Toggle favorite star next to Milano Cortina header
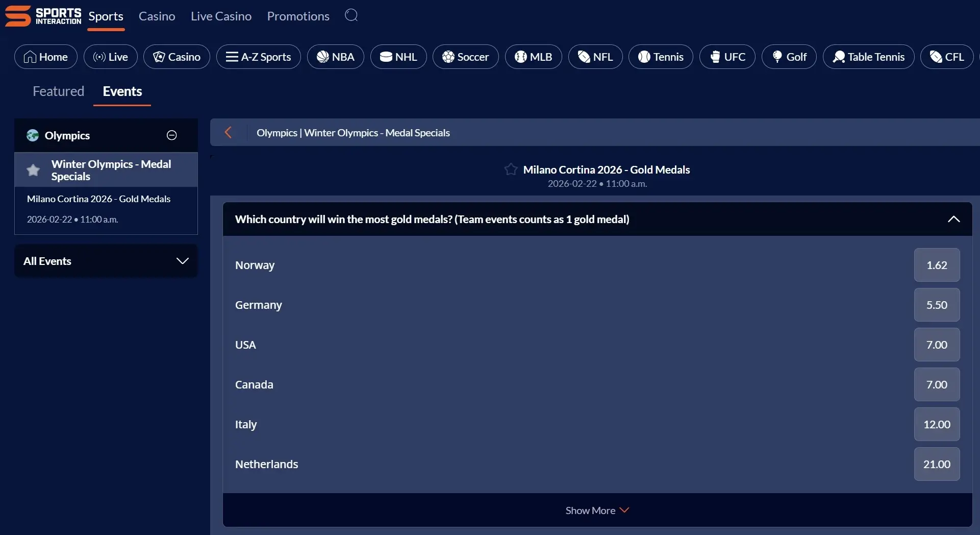 (x=511, y=169)
